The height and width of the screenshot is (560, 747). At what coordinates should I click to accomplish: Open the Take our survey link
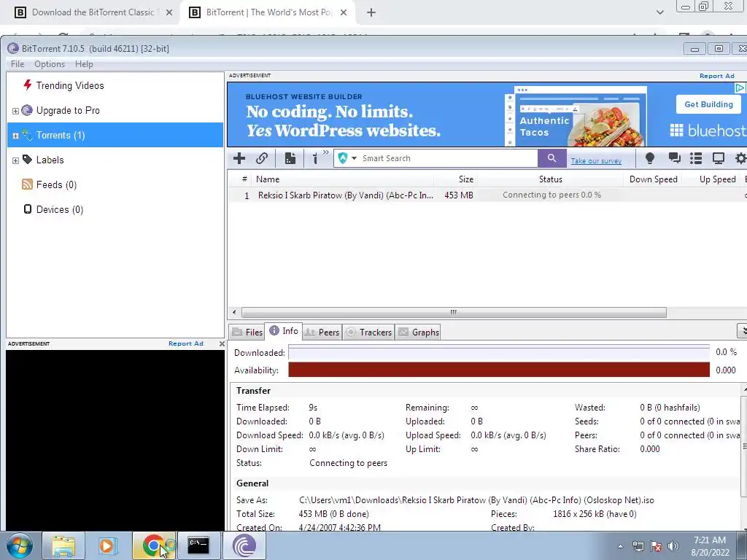click(596, 161)
